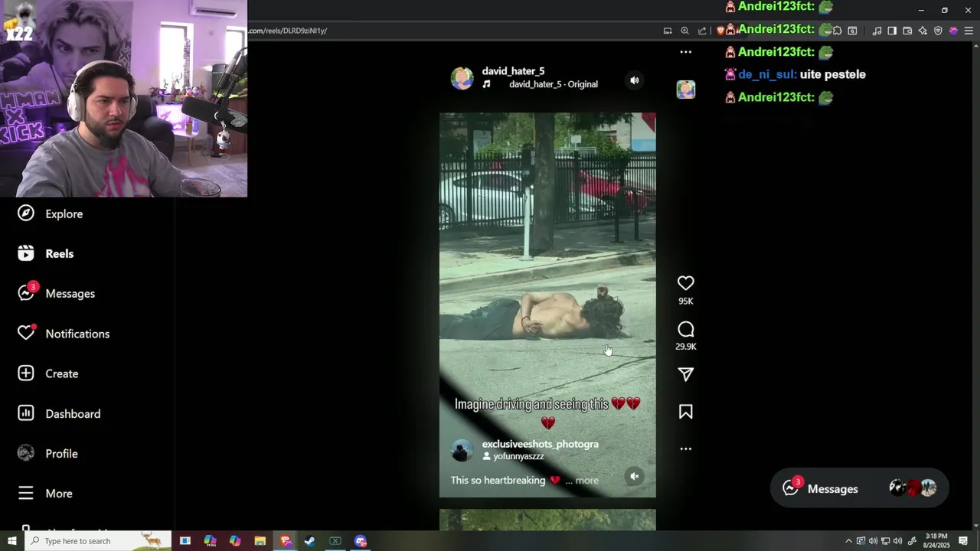The image size is (980, 551).
Task: Open the Xbox Game Bar taskbar icon
Action: [x=335, y=541]
